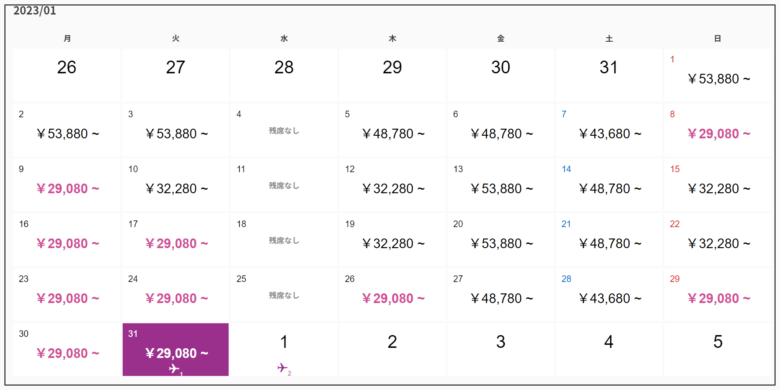Choose January 22 Sunday fare ¥32,280

point(718,244)
